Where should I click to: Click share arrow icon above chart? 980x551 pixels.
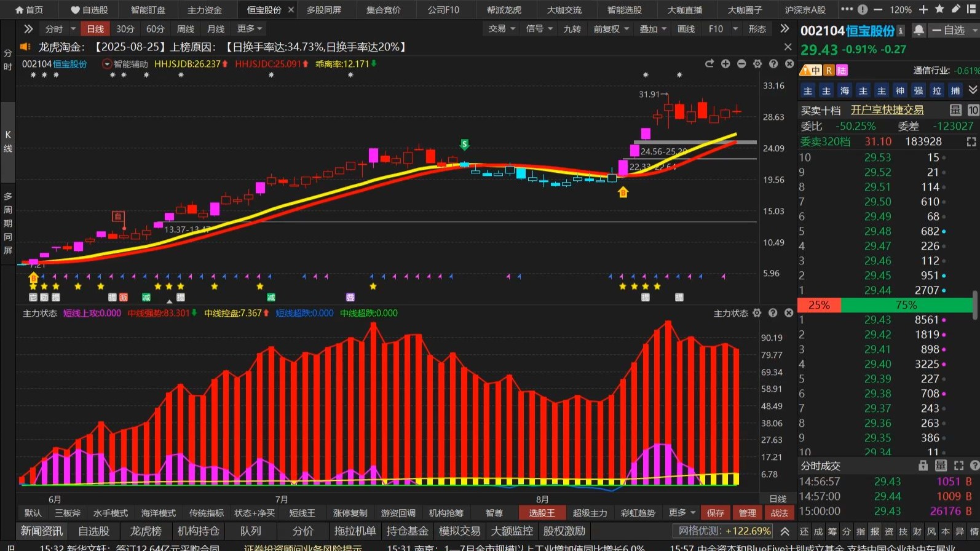(709, 64)
